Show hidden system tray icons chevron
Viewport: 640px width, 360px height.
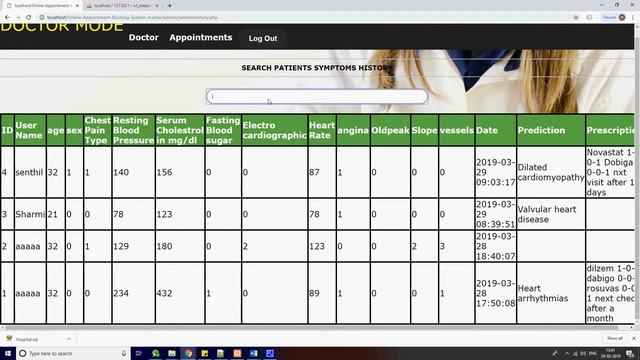[567, 353]
